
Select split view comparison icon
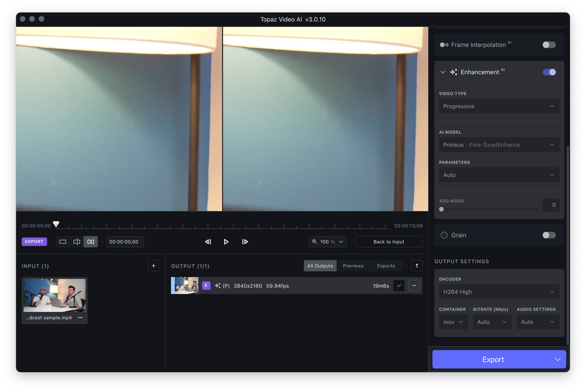tap(77, 242)
